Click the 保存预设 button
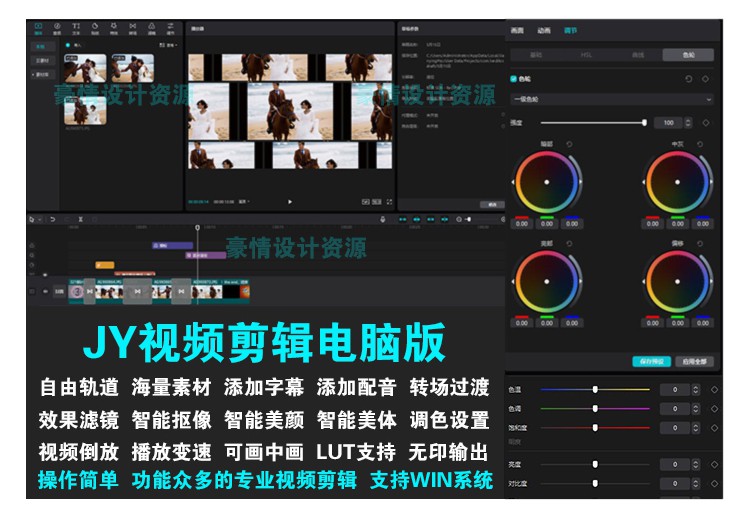The height and width of the screenshot is (520, 750). pos(651,361)
